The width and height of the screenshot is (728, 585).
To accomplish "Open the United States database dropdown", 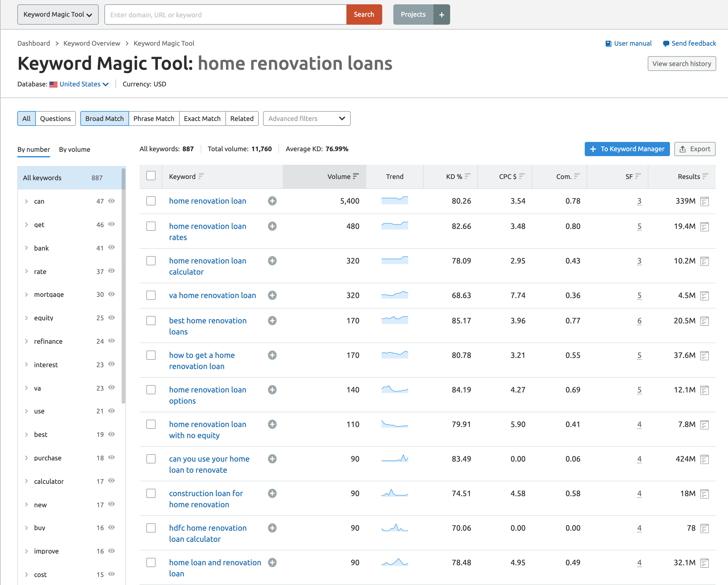I will [x=84, y=84].
